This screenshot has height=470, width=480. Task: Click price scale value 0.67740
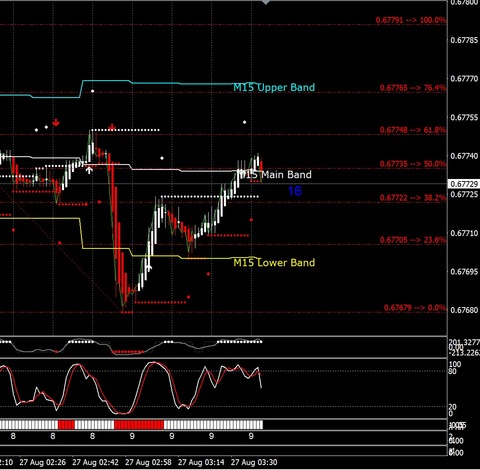point(464,156)
